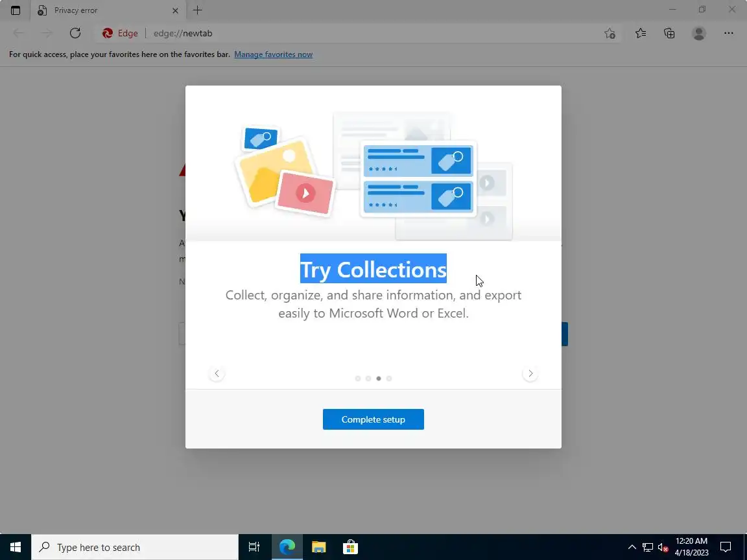Select the Privacy error tab
The image size is (747, 560).
(108, 10)
